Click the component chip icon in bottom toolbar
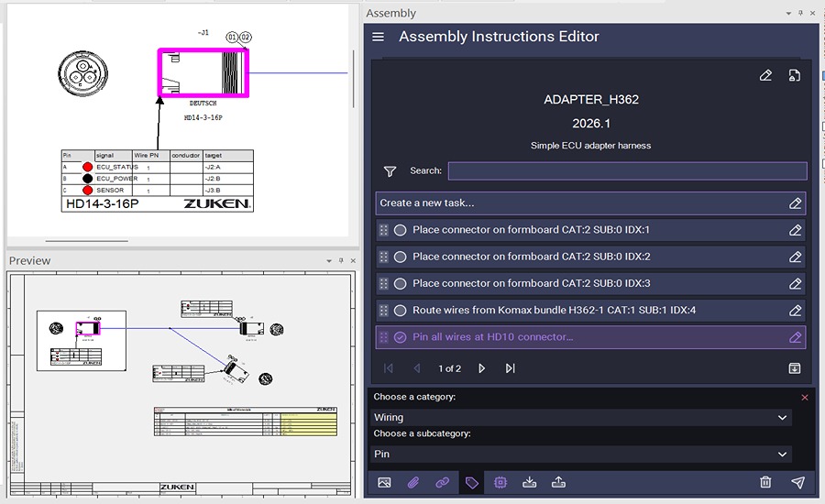Image resolution: width=825 pixels, height=504 pixels. tap(500, 483)
